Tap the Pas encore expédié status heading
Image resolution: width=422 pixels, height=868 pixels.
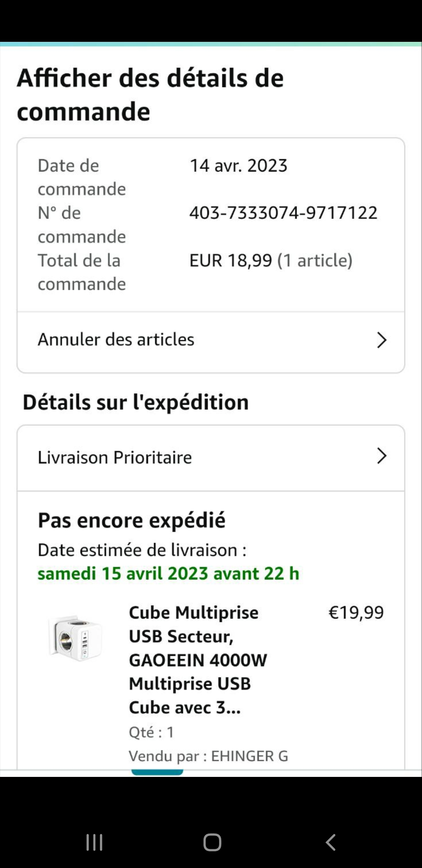(x=132, y=520)
